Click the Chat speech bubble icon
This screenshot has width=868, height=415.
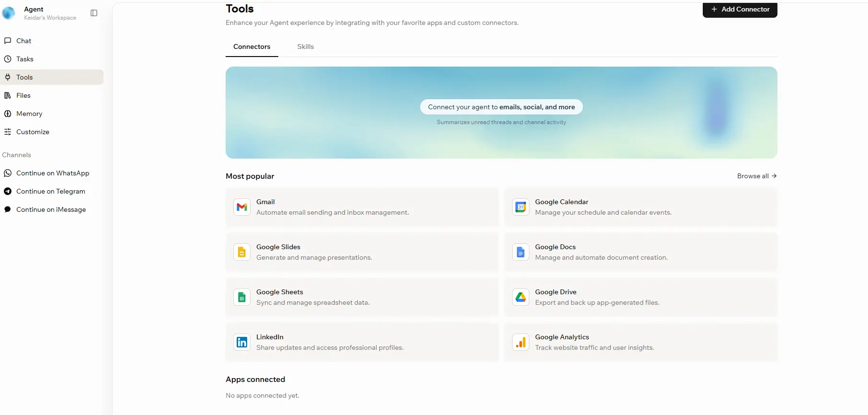point(8,41)
